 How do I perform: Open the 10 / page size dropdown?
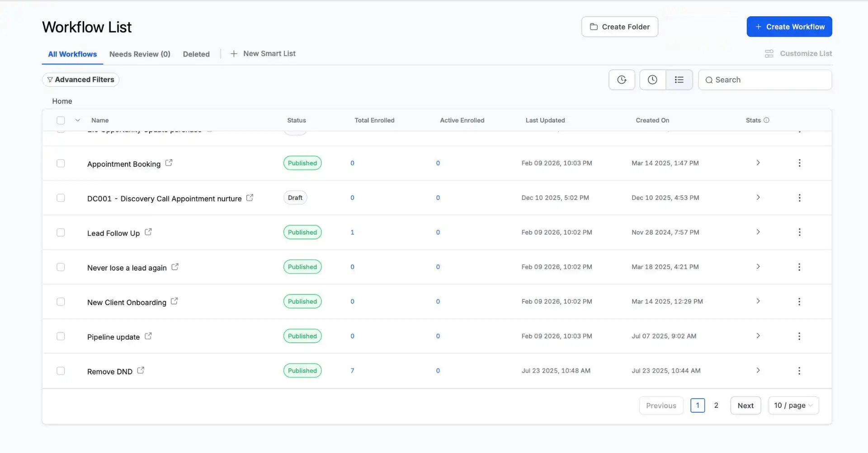[x=793, y=406]
